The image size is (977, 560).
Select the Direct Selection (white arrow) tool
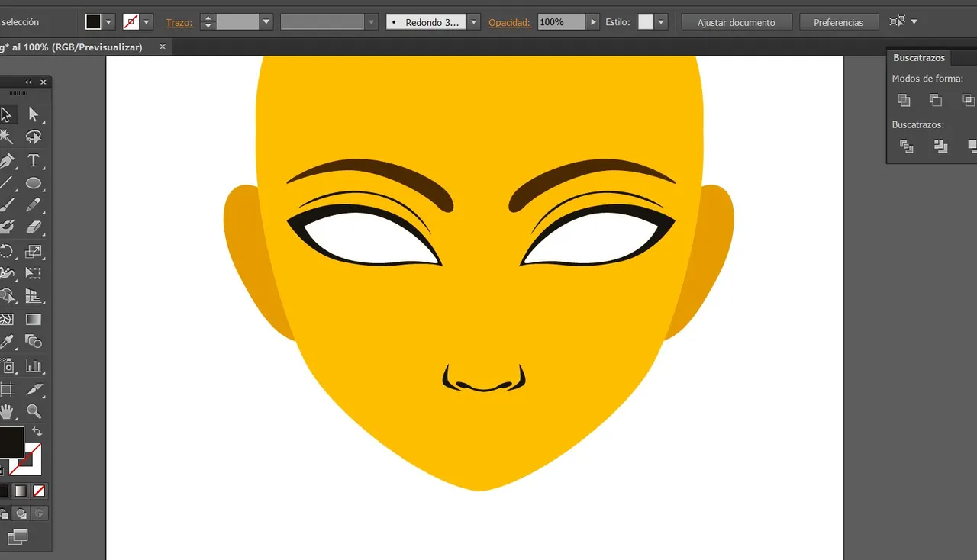(34, 114)
